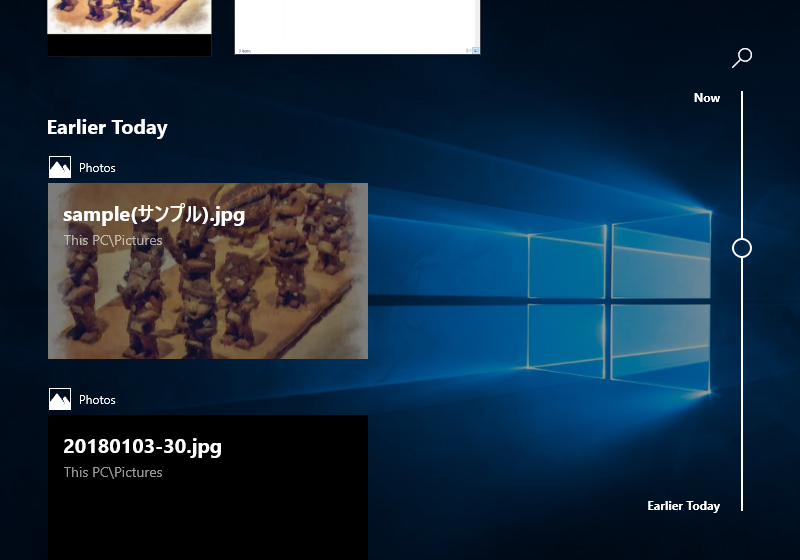
Task: Jump to Earlier Today timeline label
Action: tap(684, 505)
